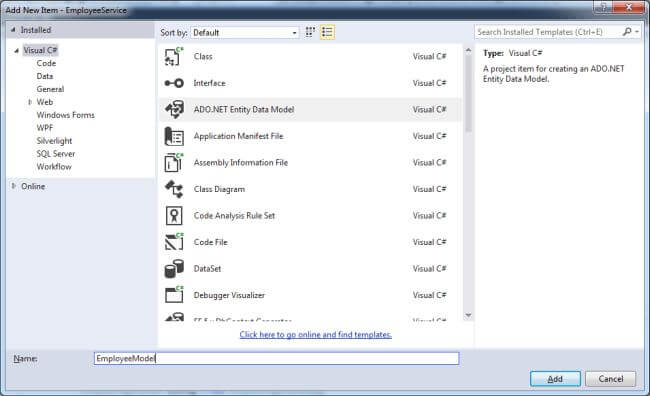
Task: Choose the Debugger Visualizer icon
Action: click(174, 295)
